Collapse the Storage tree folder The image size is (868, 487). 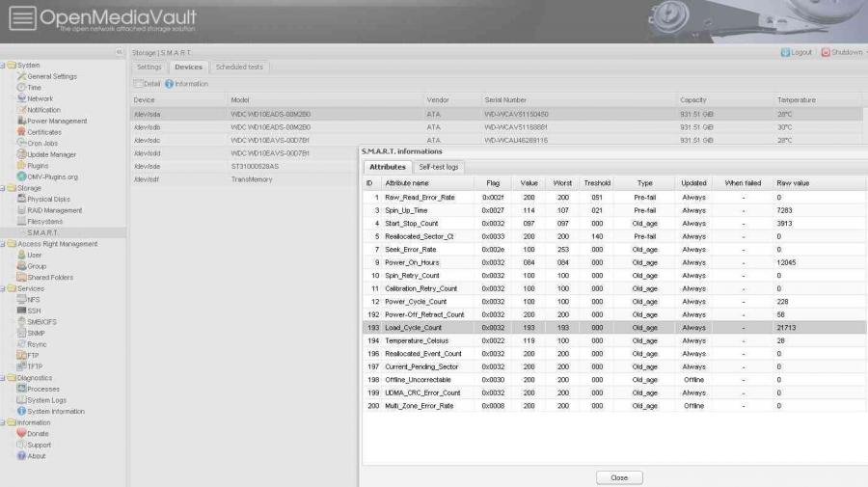pyautogui.click(x=3, y=188)
